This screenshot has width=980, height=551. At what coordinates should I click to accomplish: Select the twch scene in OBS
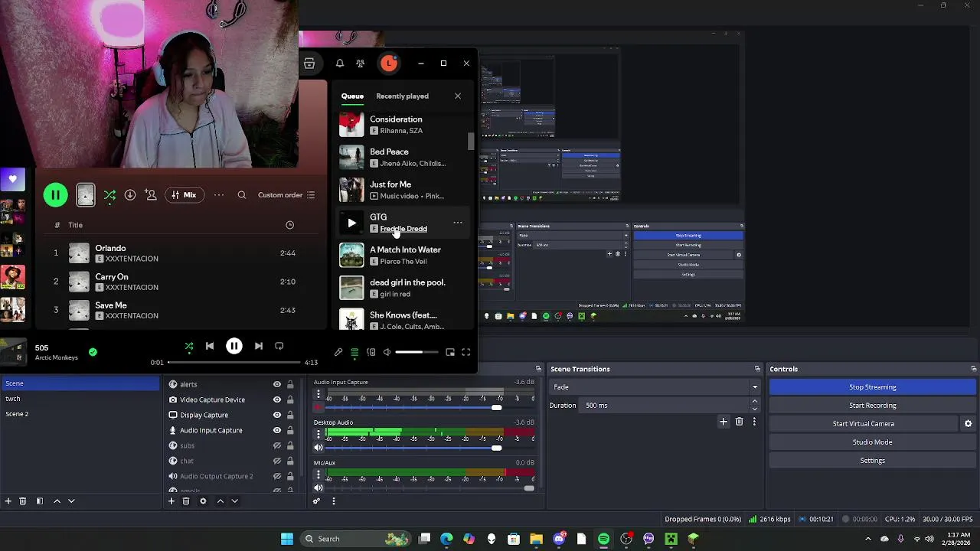click(80, 399)
